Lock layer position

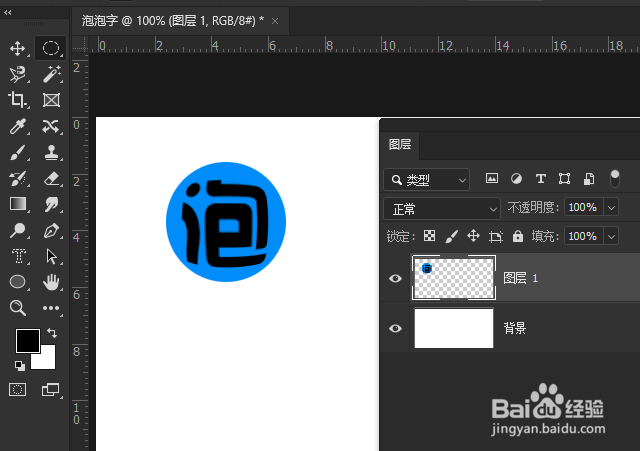point(473,236)
